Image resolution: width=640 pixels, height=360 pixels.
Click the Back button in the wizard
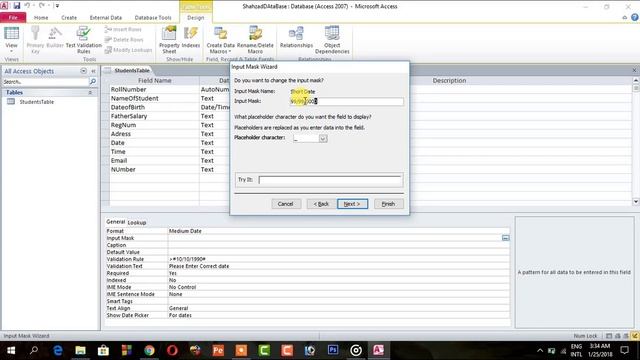(321, 204)
